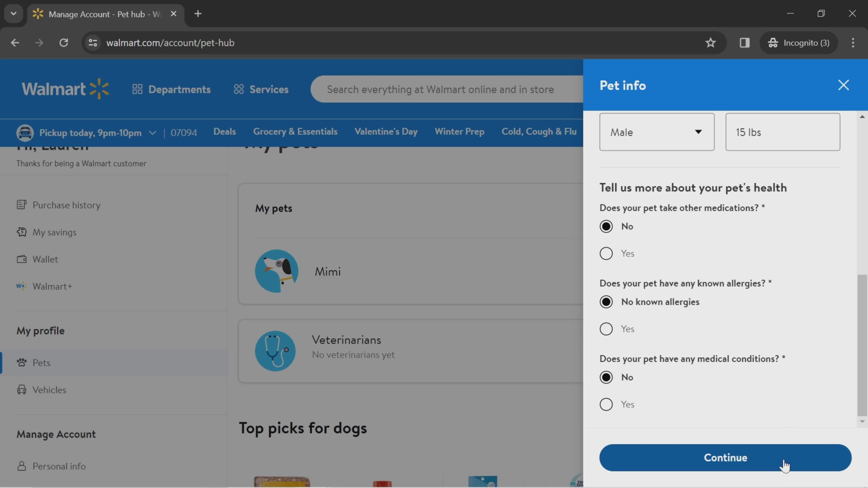Open Personal info link
The width and height of the screenshot is (868, 488).
pyautogui.click(x=59, y=467)
